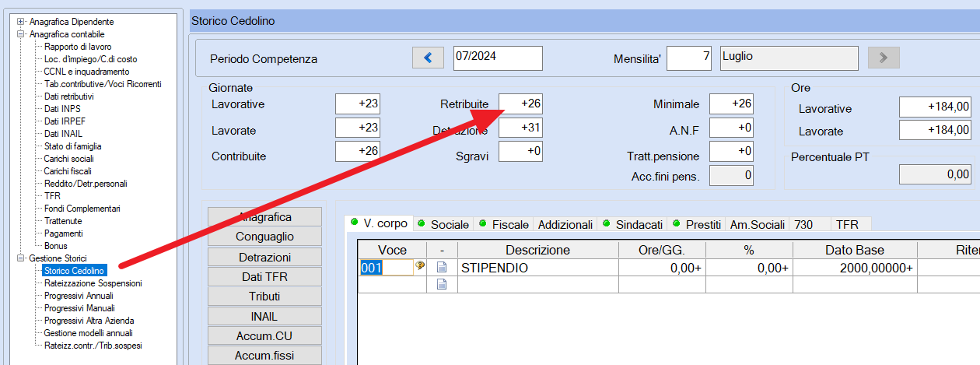Open Accum.CU button
The width and height of the screenshot is (980, 365).
(265, 336)
